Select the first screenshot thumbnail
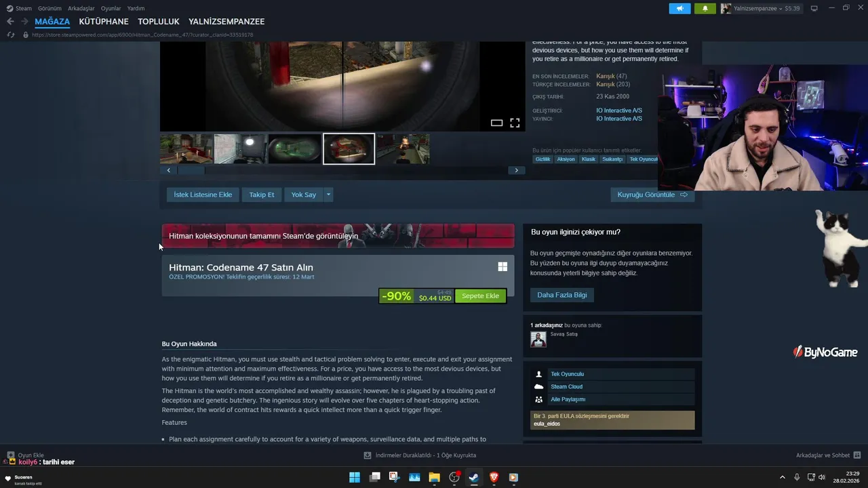Screen dimensions: 868x488 click(x=186, y=149)
